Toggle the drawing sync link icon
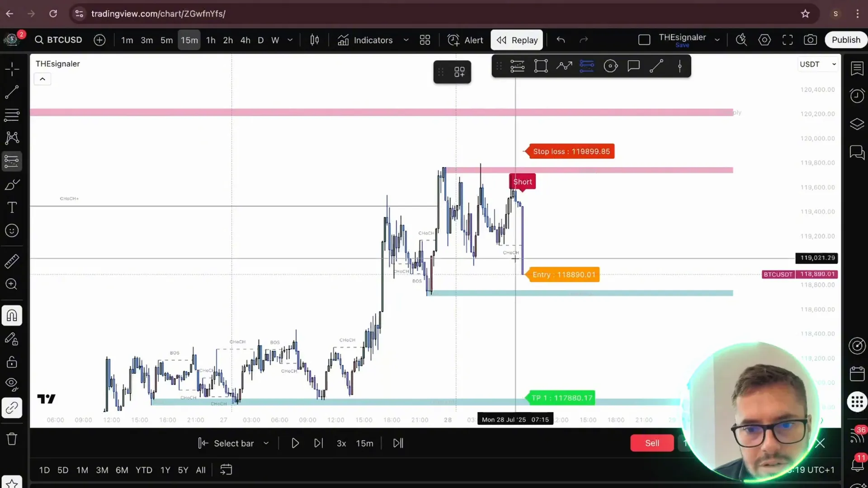This screenshot has height=488, width=868. point(12,408)
